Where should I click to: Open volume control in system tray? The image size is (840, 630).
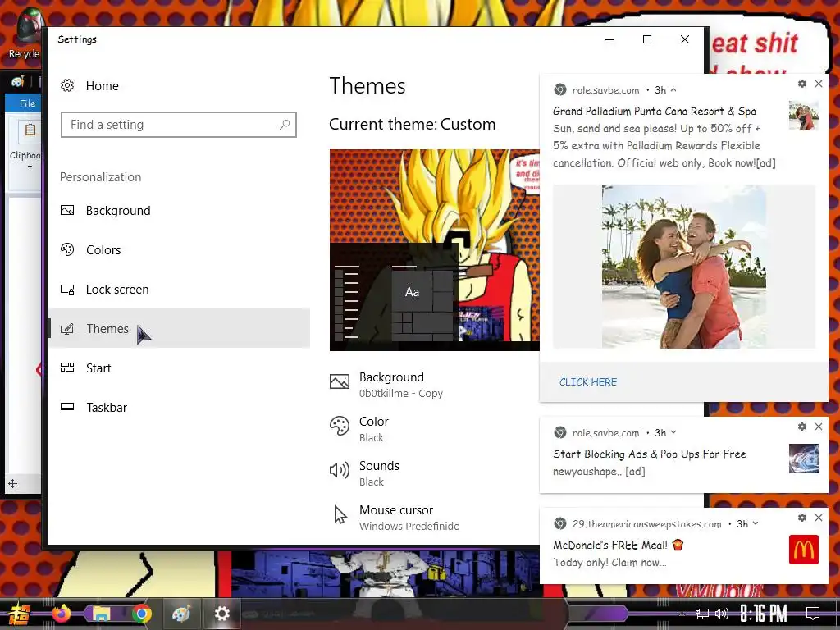pyautogui.click(x=722, y=614)
